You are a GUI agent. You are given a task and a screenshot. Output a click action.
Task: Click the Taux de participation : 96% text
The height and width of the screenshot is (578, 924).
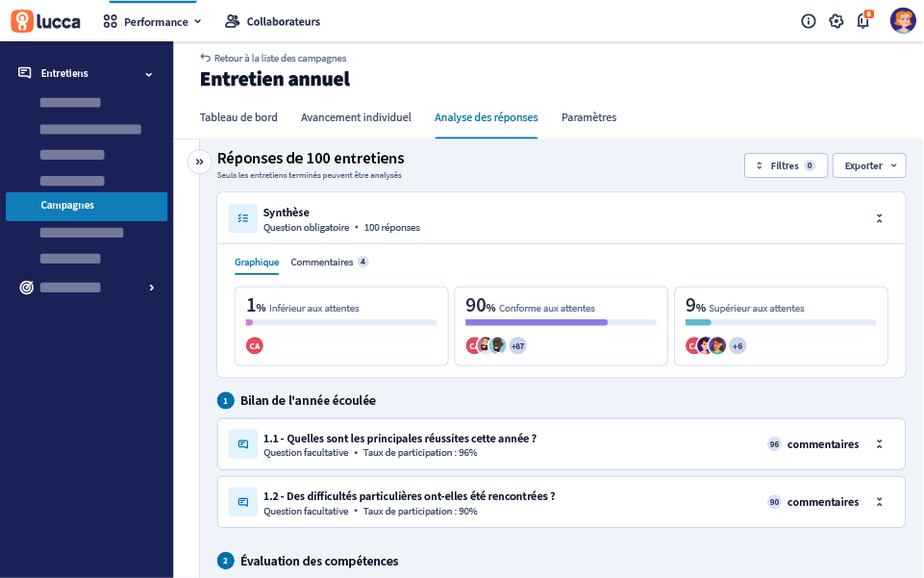[420, 453]
